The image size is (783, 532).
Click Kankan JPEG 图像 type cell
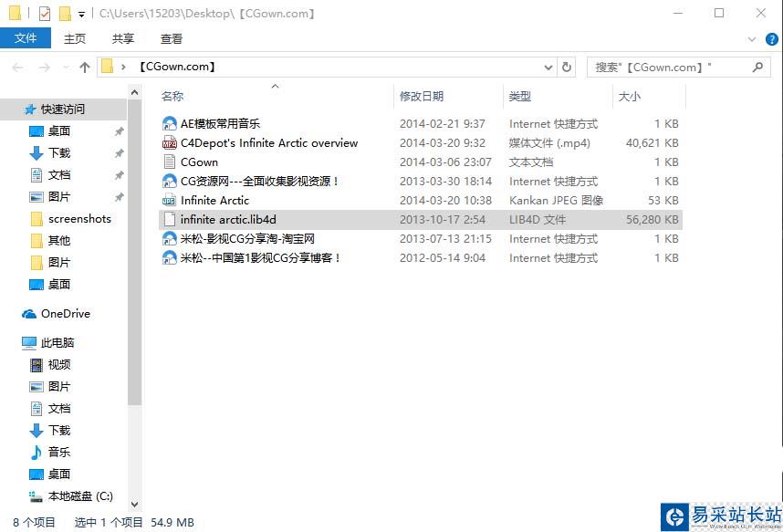pyautogui.click(x=557, y=201)
